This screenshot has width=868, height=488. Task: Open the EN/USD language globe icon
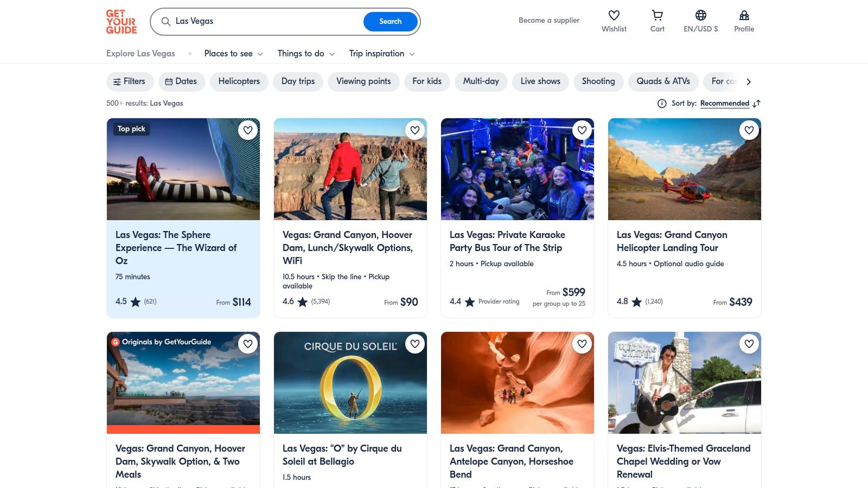(700, 16)
